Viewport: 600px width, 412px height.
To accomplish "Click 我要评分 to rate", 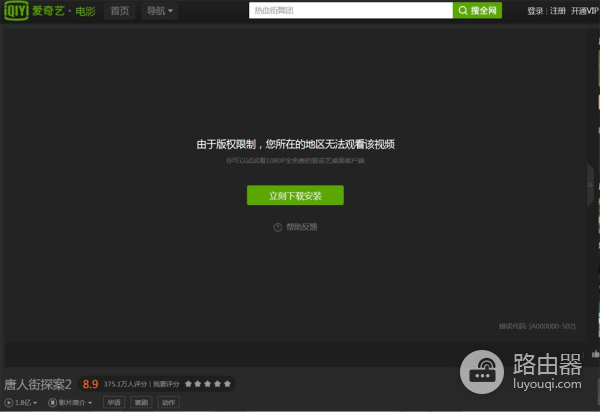I will pos(166,384).
